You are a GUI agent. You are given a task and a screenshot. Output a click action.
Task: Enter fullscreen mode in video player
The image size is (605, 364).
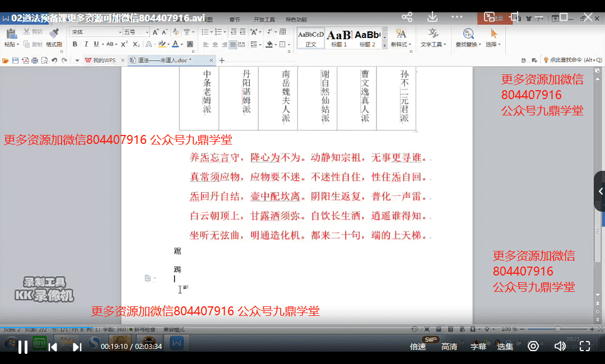[584, 346]
